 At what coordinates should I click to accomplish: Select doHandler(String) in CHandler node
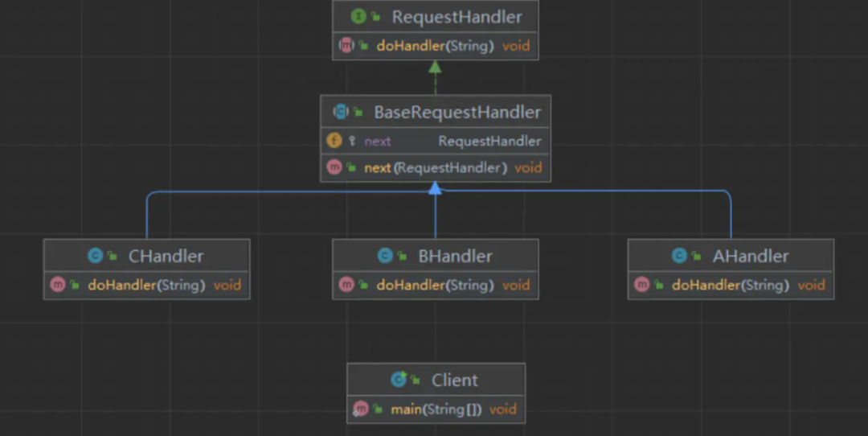click(146, 285)
